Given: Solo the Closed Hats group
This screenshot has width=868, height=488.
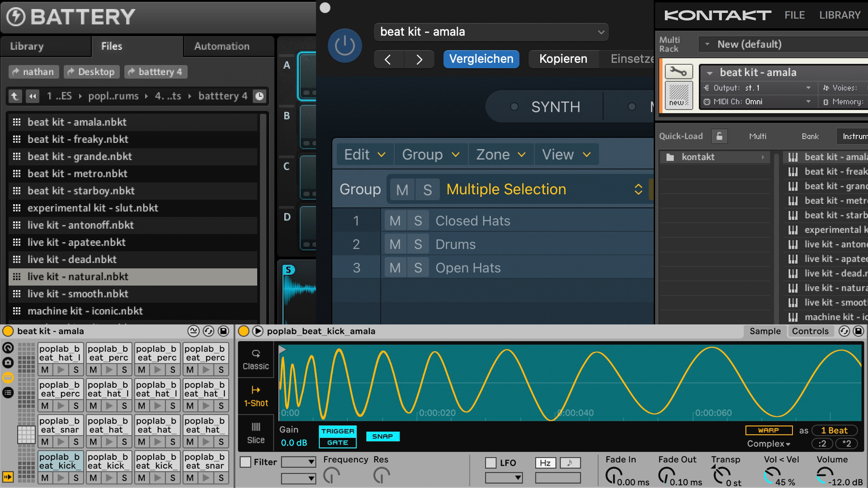Looking at the screenshot, I should pos(418,221).
